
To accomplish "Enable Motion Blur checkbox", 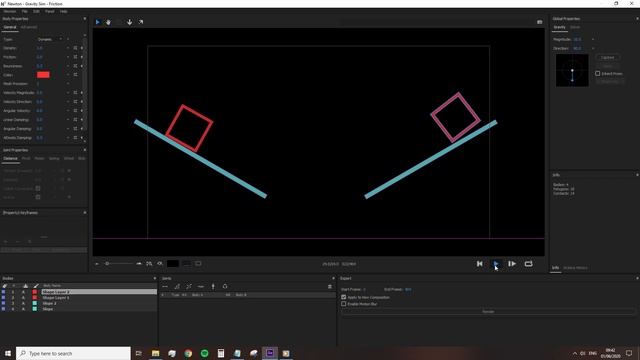I will pos(344,304).
